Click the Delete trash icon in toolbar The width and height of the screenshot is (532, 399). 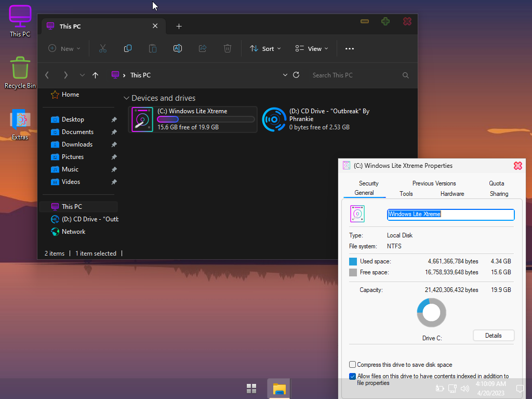pos(228,48)
